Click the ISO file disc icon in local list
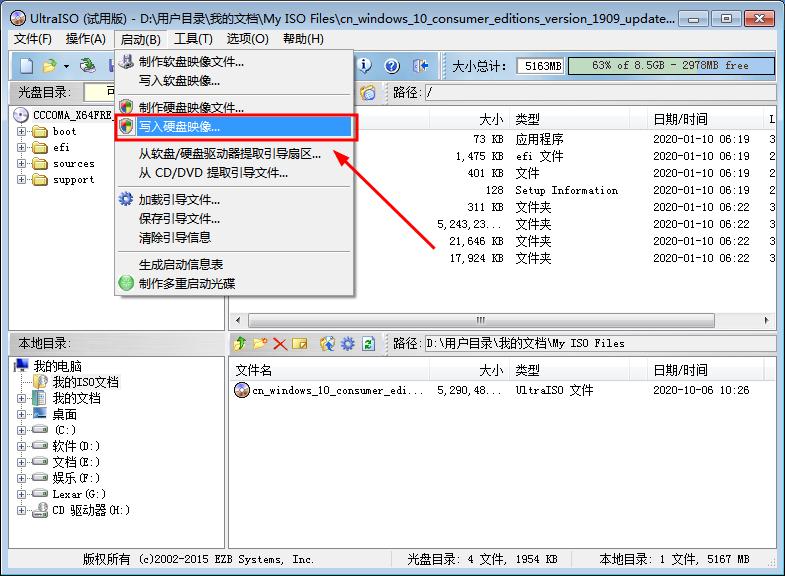Viewport: 785px width, 576px height. 242,390
